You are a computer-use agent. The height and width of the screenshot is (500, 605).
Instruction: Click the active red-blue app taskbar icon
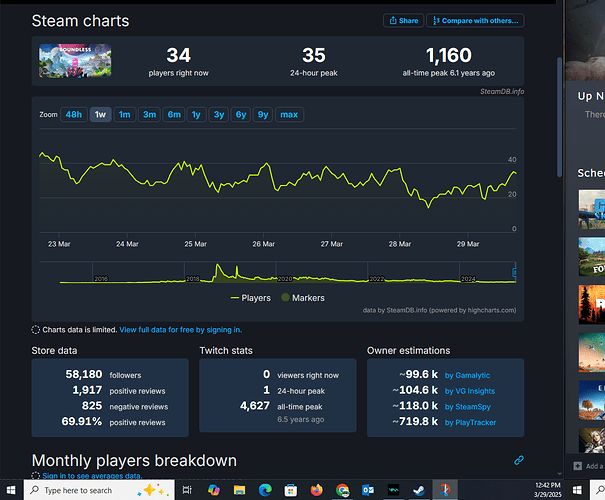(445, 490)
